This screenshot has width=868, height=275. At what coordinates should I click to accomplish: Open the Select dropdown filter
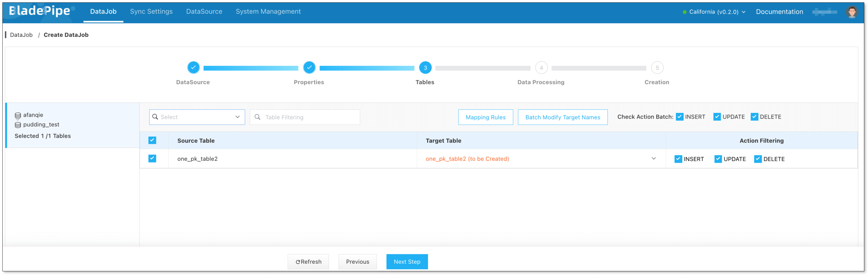(197, 117)
